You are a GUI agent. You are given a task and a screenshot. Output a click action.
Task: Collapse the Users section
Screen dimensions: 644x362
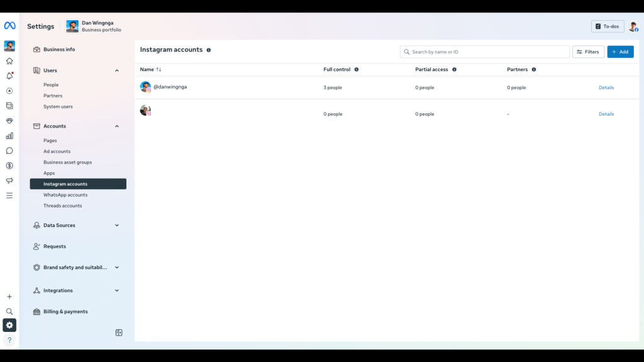coord(117,70)
